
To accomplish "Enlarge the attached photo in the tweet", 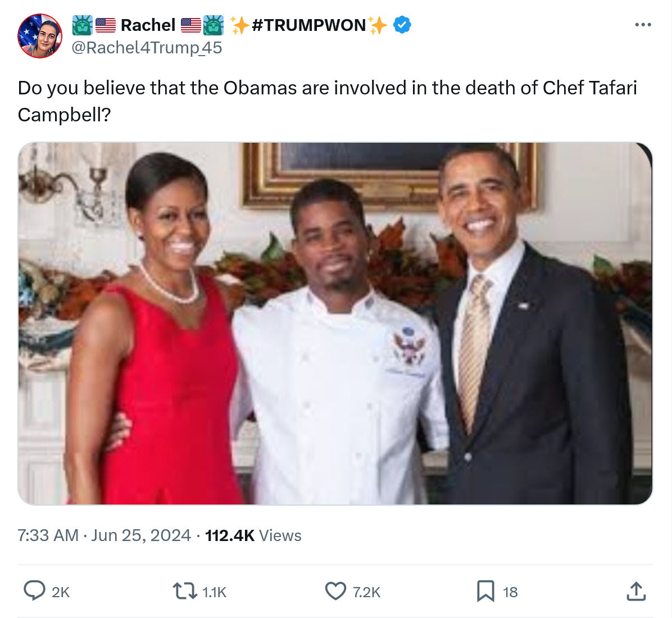I will click(335, 323).
